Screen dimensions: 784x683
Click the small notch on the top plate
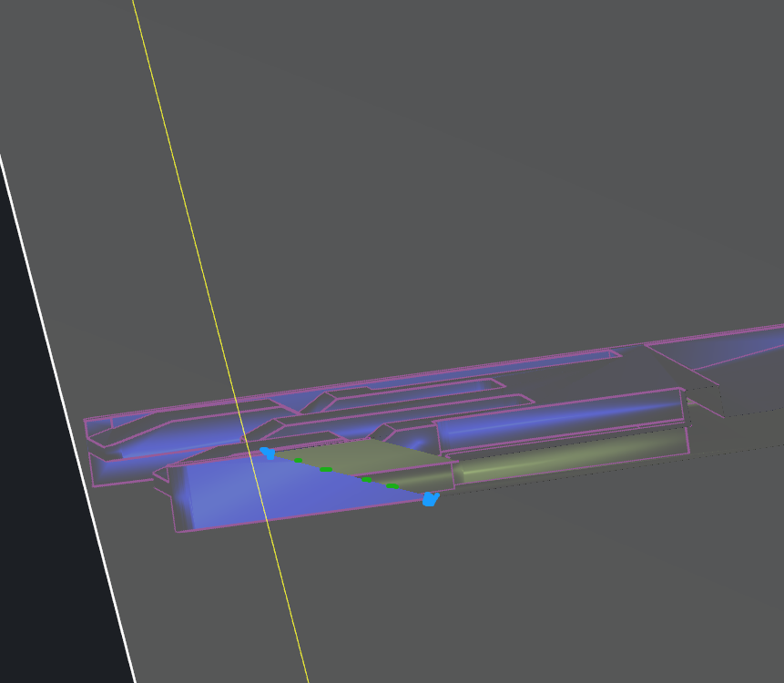click(x=319, y=403)
